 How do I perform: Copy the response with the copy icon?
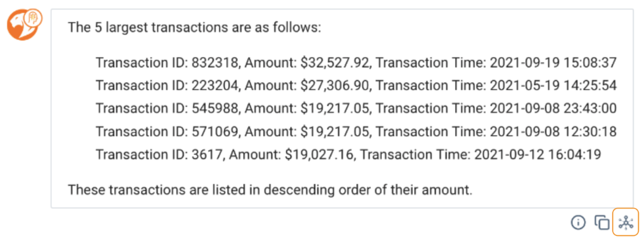(x=602, y=223)
